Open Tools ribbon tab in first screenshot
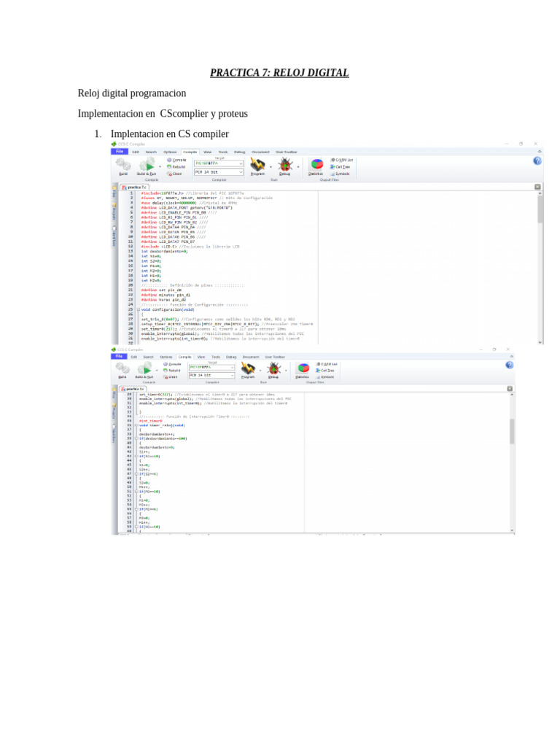Screen dimensions: 560x747 (223, 152)
